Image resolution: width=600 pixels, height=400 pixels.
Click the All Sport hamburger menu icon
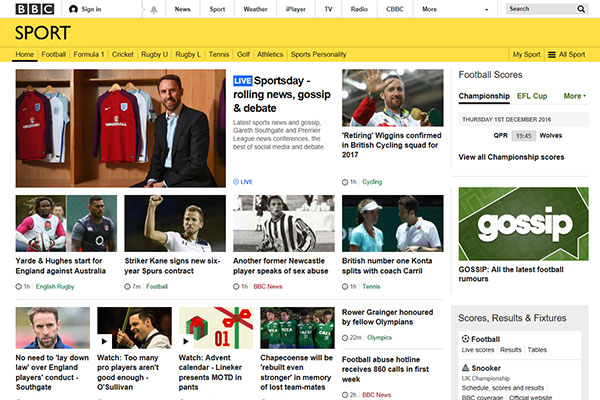551,55
